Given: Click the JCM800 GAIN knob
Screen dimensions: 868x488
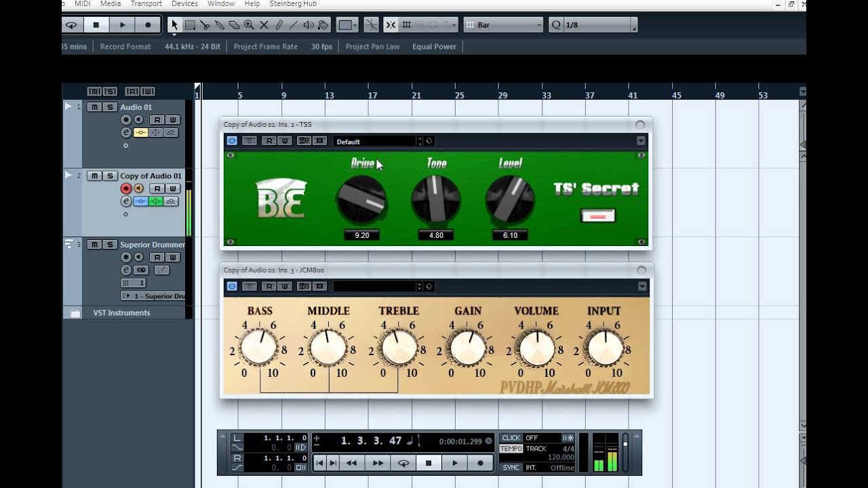Looking at the screenshot, I should (x=467, y=348).
